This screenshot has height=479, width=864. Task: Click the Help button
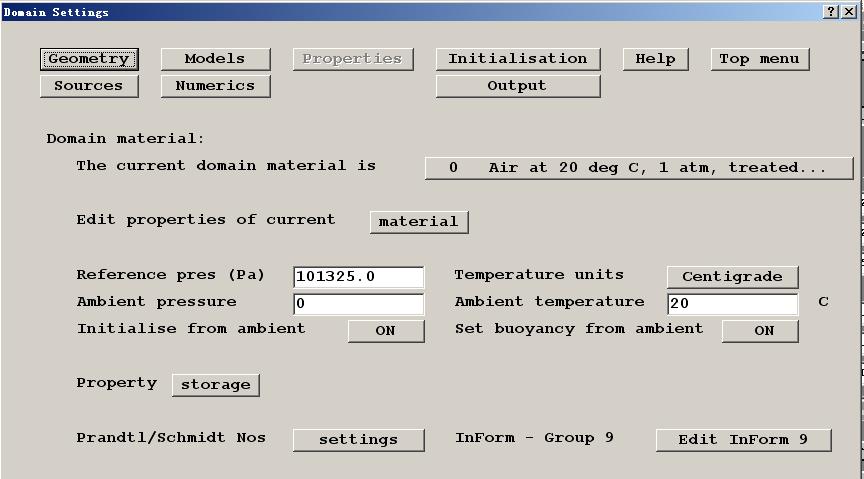coord(655,59)
